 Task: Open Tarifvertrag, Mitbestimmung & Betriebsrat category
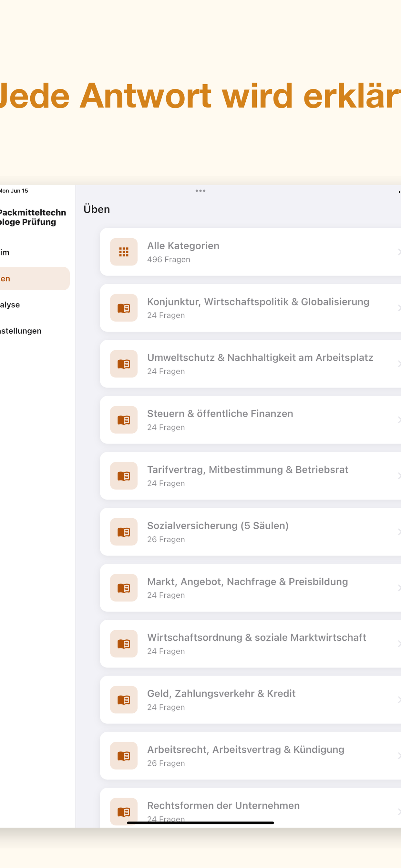pyautogui.click(x=250, y=475)
